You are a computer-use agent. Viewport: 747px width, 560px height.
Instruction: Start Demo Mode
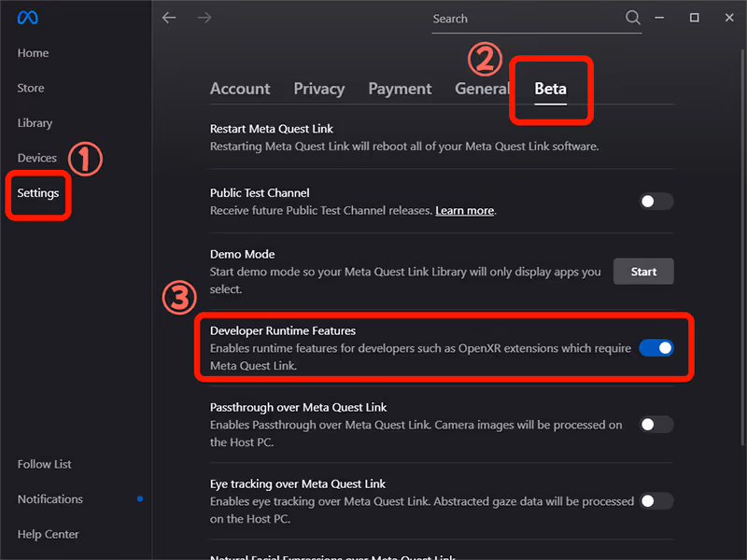pyautogui.click(x=643, y=272)
